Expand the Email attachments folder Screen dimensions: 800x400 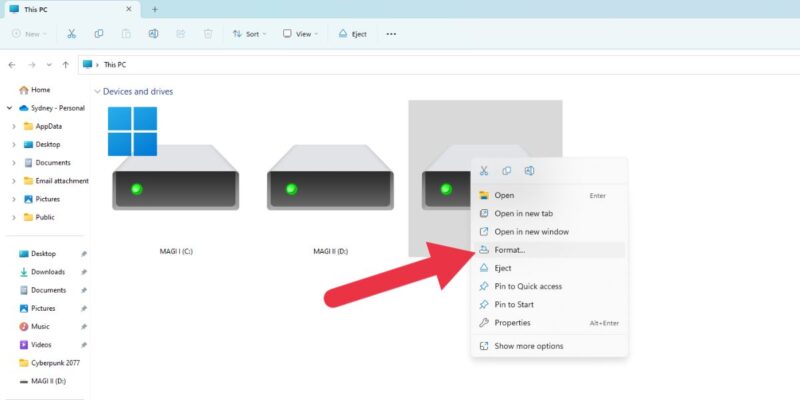coord(14,181)
